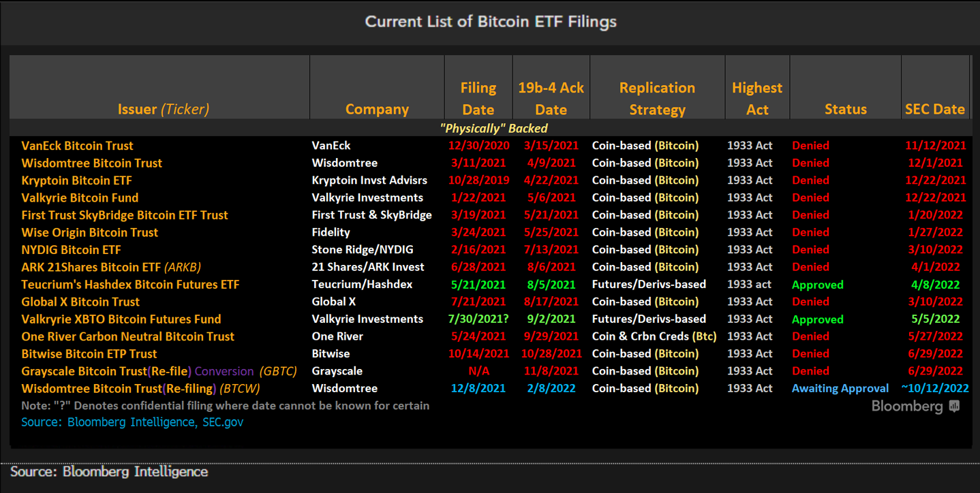This screenshot has width=980, height=493.
Task: Click the Source: Bloomberg Intelligence caption
Action: click(x=109, y=471)
